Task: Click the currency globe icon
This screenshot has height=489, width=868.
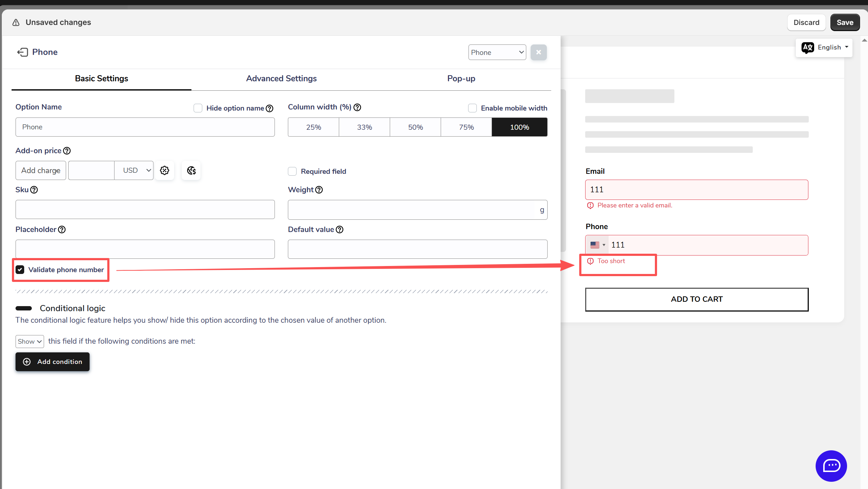Action: click(x=191, y=171)
